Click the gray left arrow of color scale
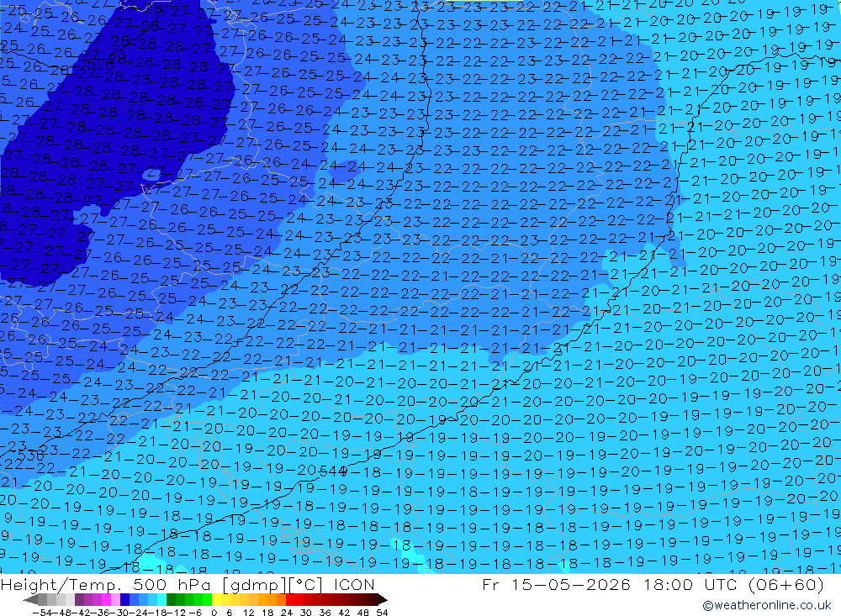 click(30, 600)
